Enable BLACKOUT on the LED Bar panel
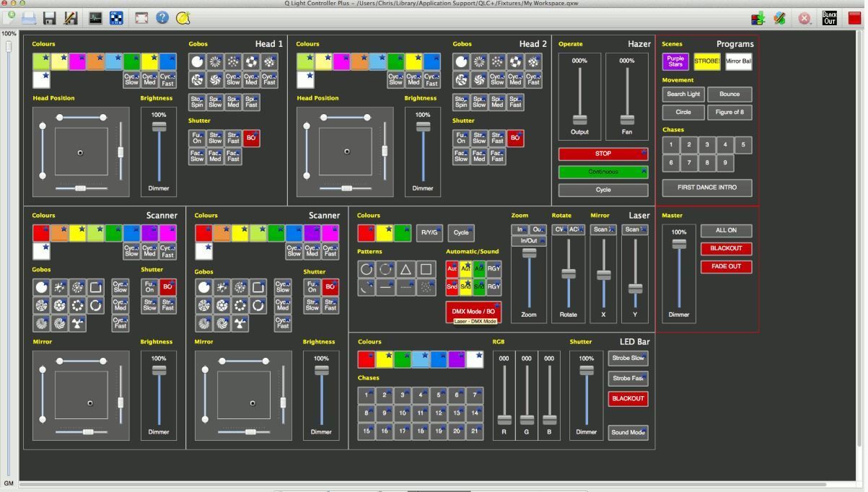Image resolution: width=868 pixels, height=492 pixels. coord(627,398)
